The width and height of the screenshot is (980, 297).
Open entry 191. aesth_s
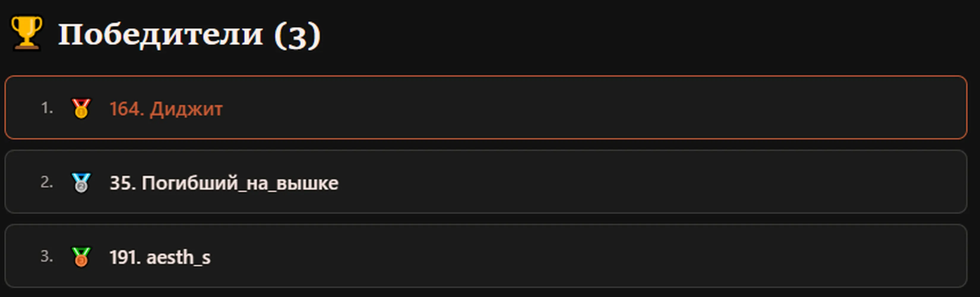160,257
